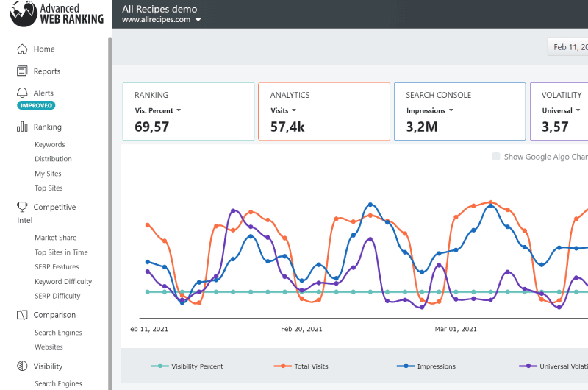Open SERP Features page

(57, 267)
